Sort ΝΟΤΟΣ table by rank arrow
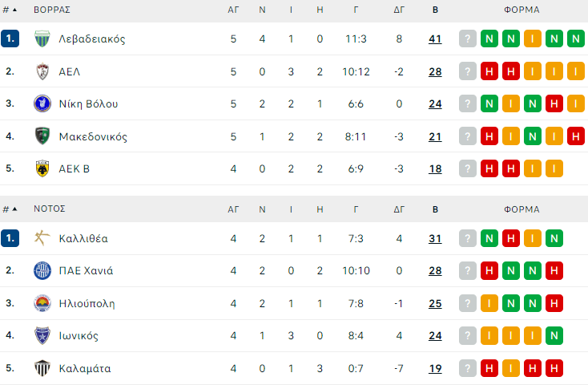Screen dimensions: 588x385 (14, 209)
